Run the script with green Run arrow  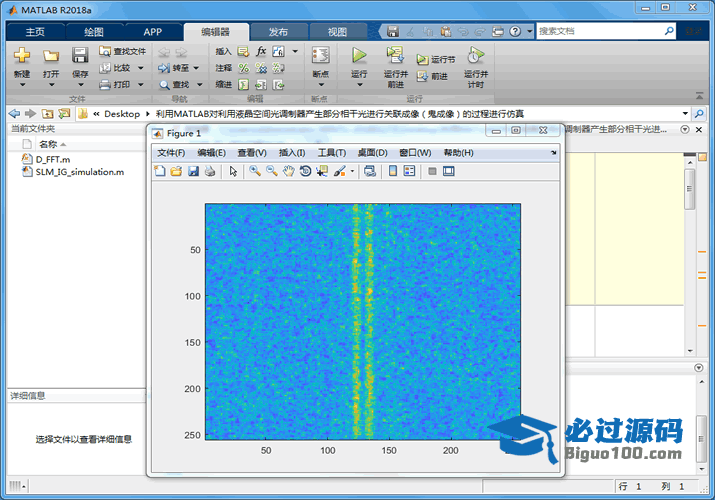point(359,55)
